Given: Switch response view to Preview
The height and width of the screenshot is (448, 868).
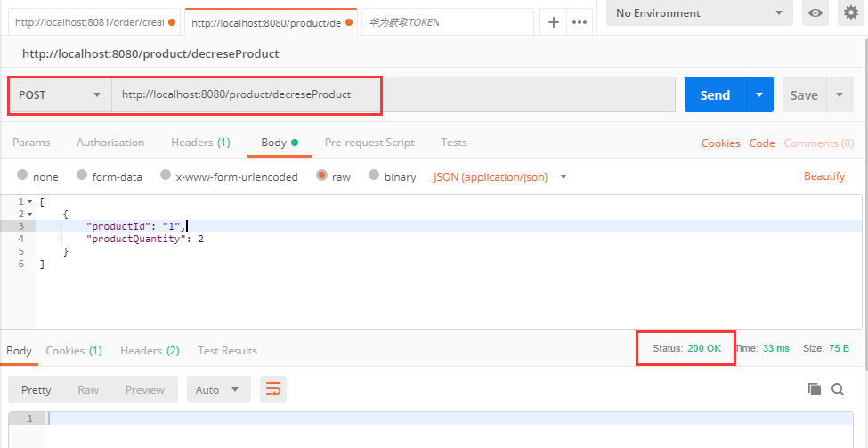Looking at the screenshot, I should click(145, 389).
